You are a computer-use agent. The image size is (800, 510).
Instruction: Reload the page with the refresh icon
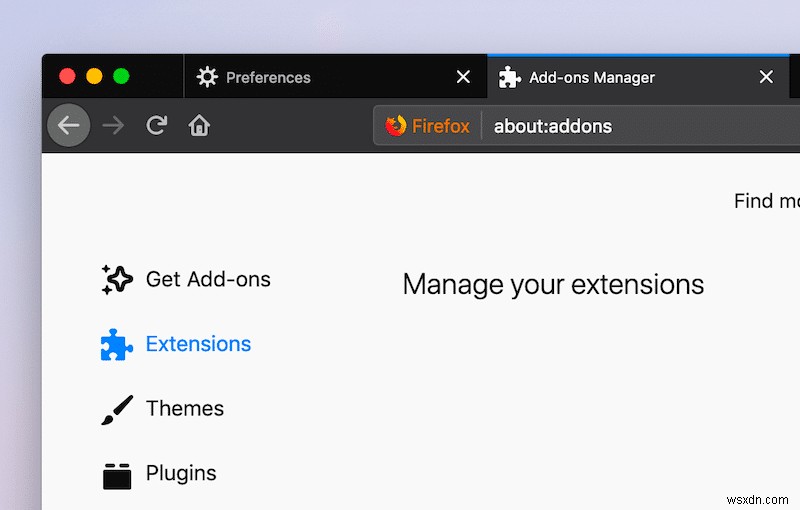(157, 125)
